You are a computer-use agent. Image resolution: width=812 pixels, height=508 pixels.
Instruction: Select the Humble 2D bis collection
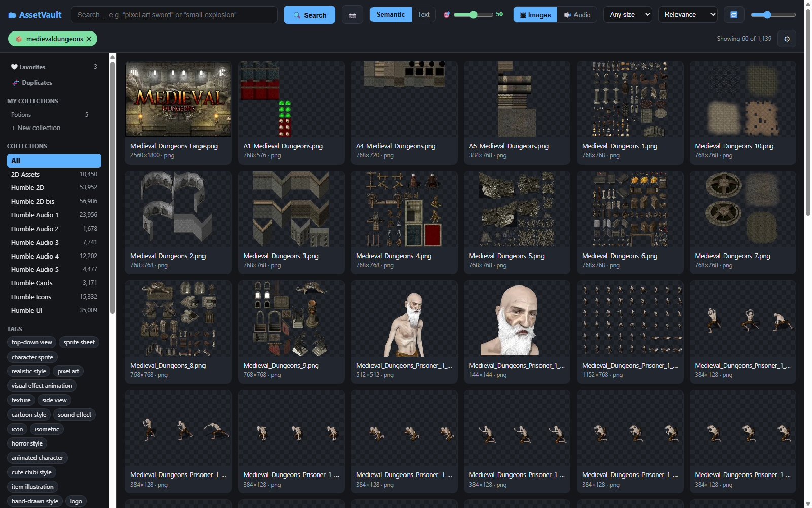pos(54,201)
